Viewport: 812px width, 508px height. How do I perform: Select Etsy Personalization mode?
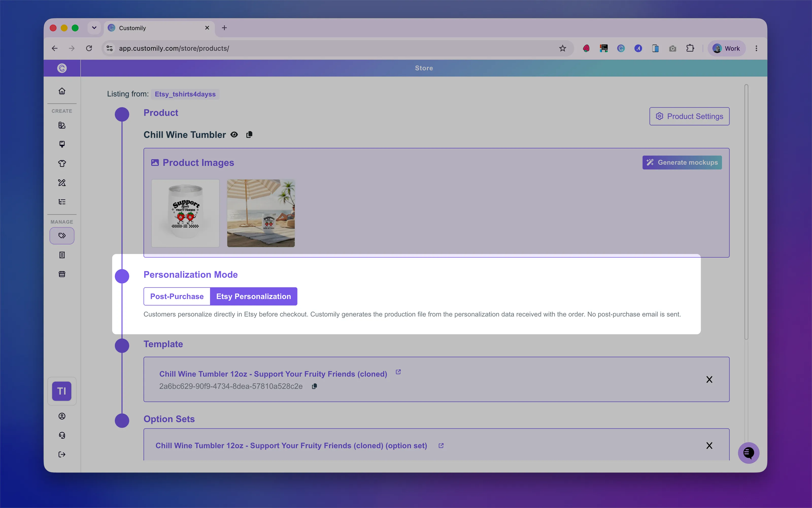(254, 296)
